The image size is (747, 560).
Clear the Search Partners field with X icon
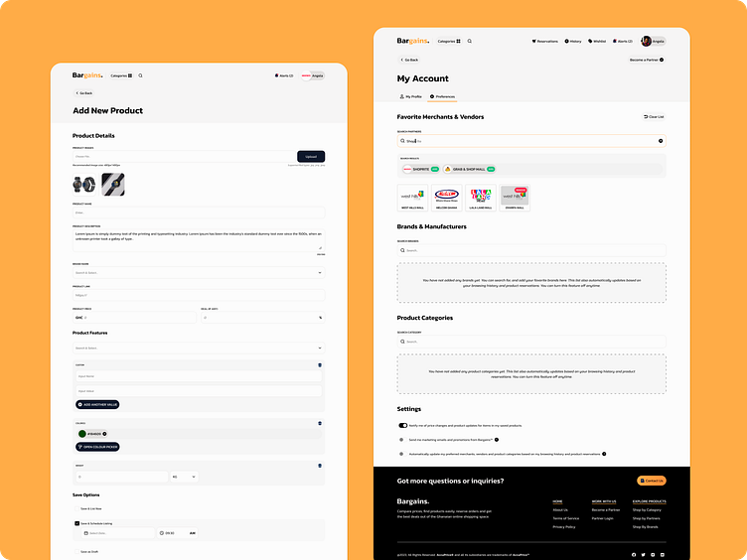[661, 141]
